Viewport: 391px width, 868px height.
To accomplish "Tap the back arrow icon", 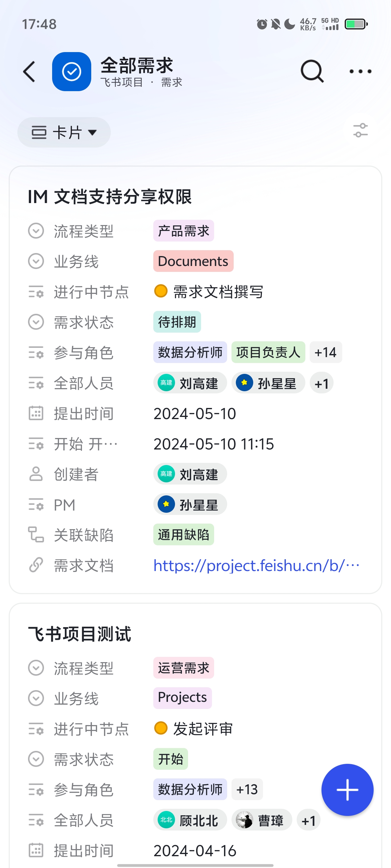I will pyautogui.click(x=29, y=71).
